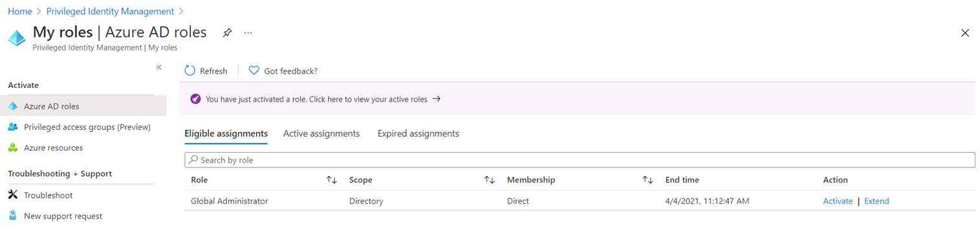Click the Privileged Identity Management | My roles subtitle

105,47
